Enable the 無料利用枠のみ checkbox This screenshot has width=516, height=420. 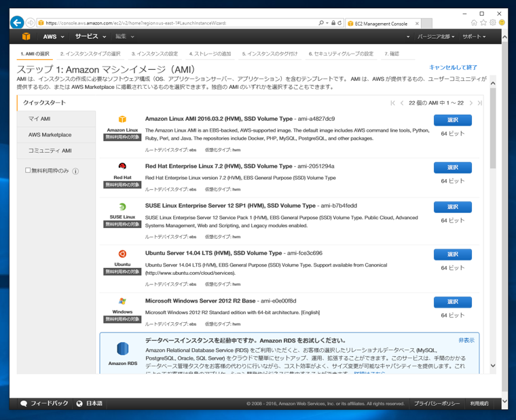[28, 170]
